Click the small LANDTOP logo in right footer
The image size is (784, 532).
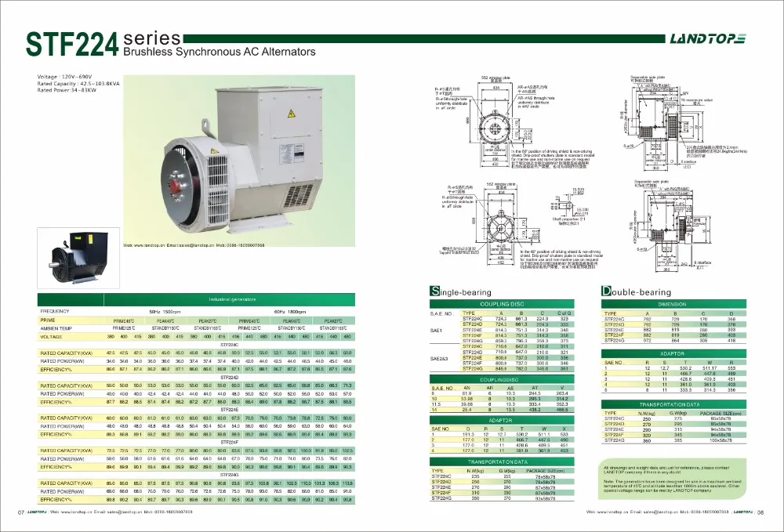click(744, 512)
